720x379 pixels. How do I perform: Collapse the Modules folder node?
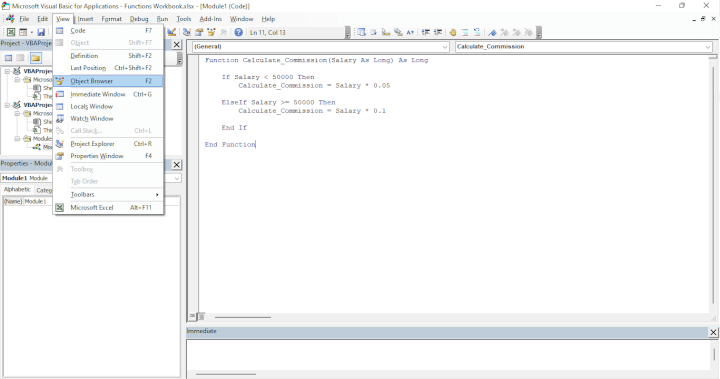[17, 138]
